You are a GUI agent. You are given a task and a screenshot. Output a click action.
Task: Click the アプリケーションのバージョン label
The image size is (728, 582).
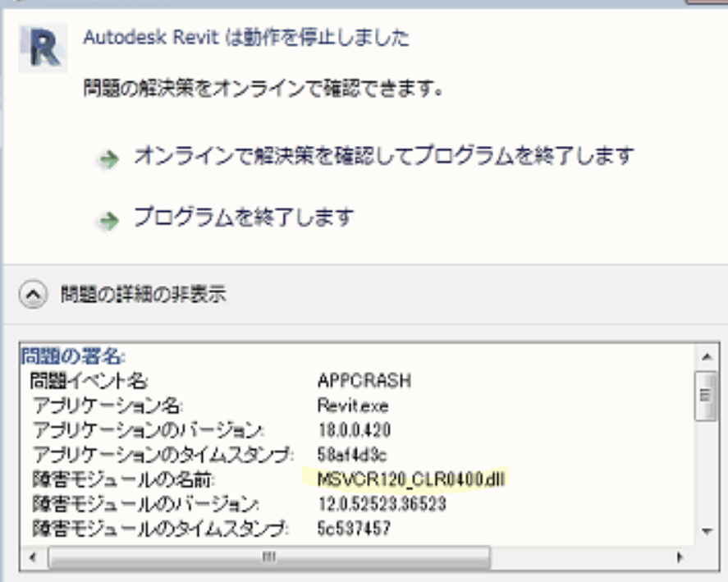(x=148, y=430)
